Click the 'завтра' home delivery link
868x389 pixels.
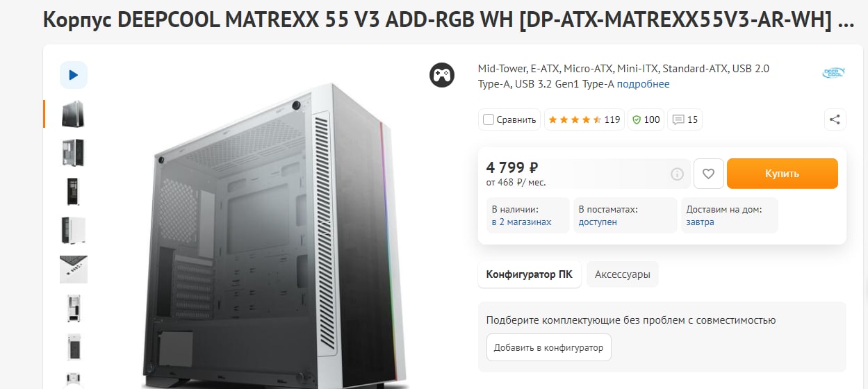tap(700, 222)
